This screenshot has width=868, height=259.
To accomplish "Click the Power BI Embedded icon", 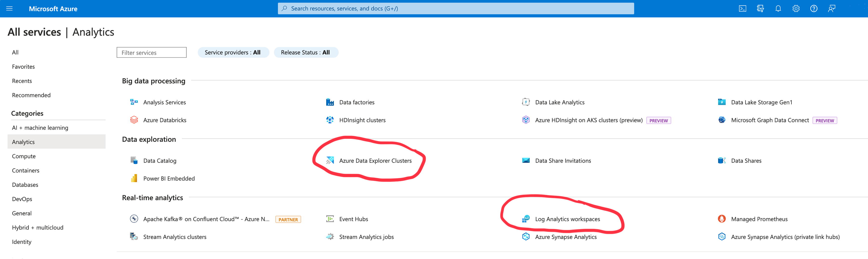I will click(134, 178).
